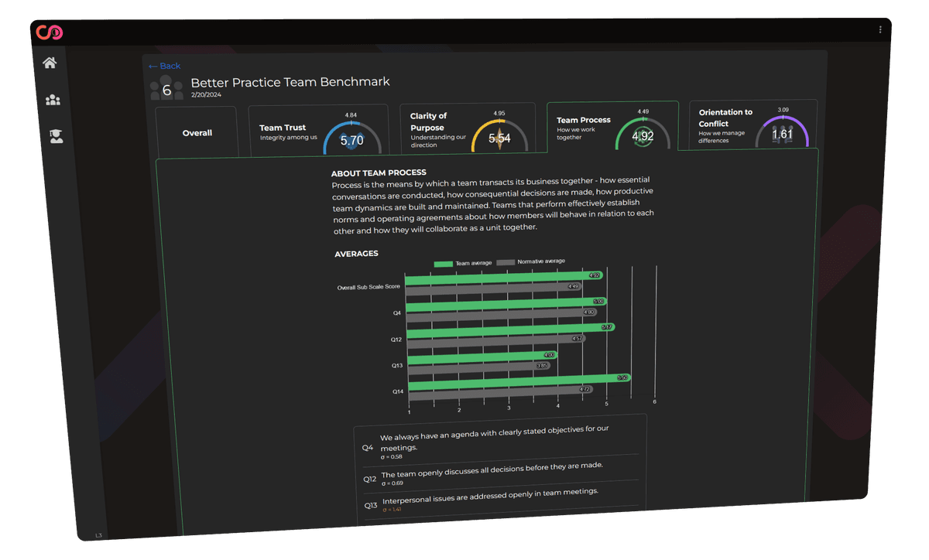Open the three-dot options menu

[879, 29]
